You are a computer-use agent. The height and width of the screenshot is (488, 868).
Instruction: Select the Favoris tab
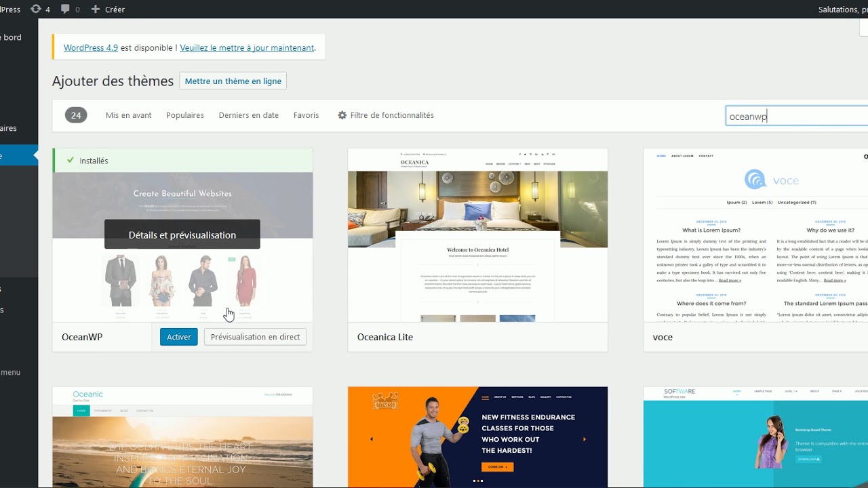point(307,115)
